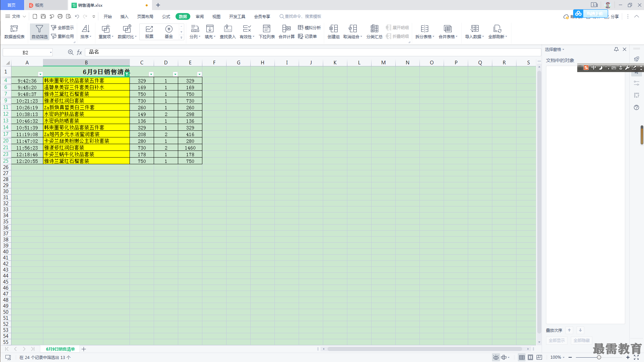
Task: Toggle the eye protection mode icon
Action: click(496, 357)
